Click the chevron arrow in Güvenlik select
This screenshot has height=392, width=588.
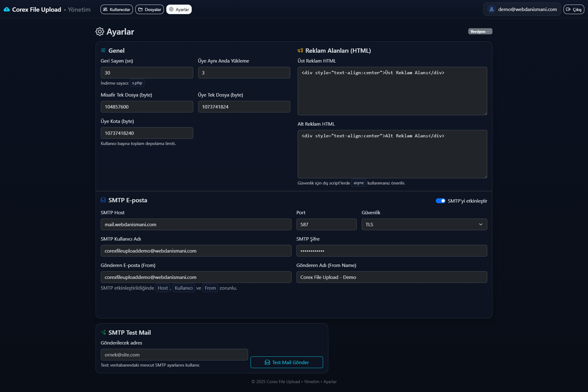coord(481,224)
